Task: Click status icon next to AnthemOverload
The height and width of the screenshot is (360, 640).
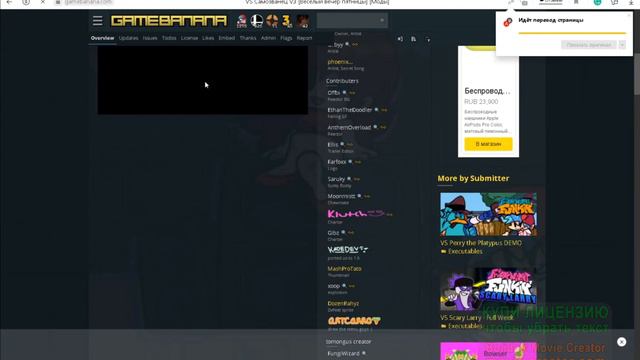Action: (375, 127)
